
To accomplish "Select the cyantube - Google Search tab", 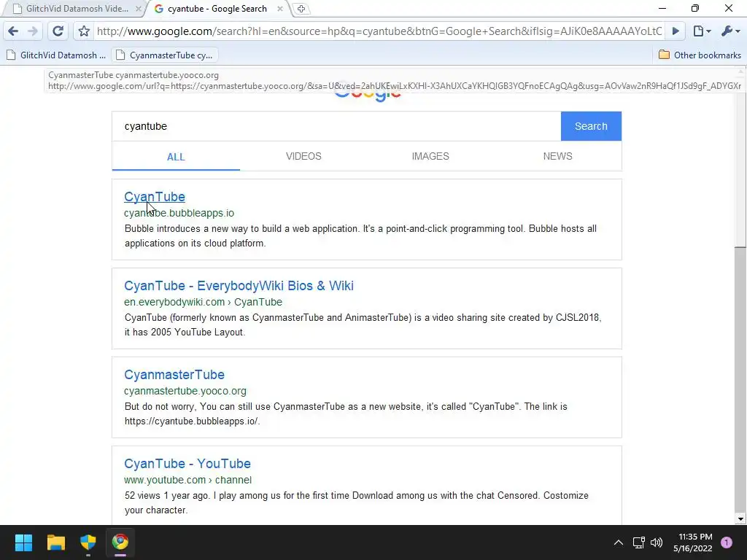I will pyautogui.click(x=217, y=9).
